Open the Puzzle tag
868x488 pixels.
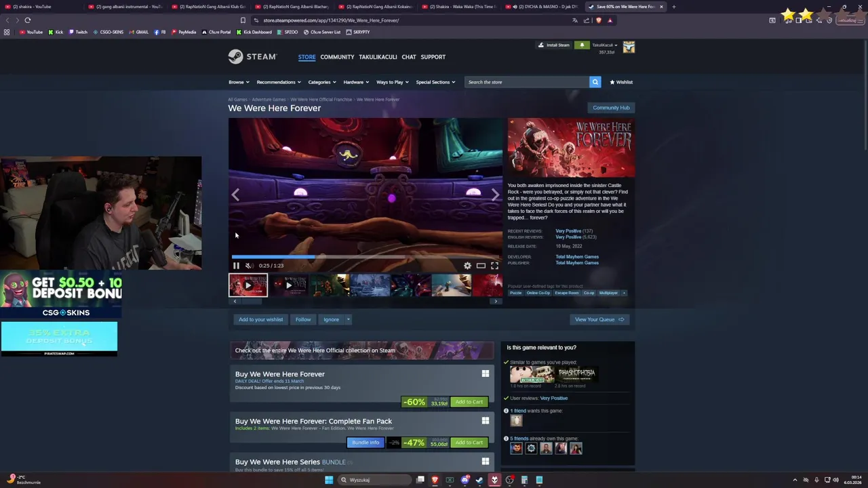(x=516, y=293)
